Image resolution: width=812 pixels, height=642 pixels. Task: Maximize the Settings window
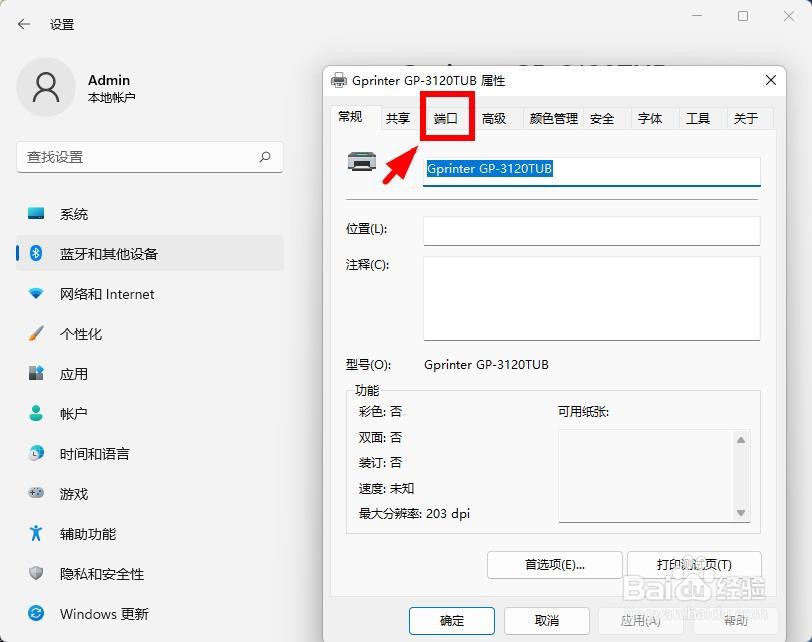(743, 16)
